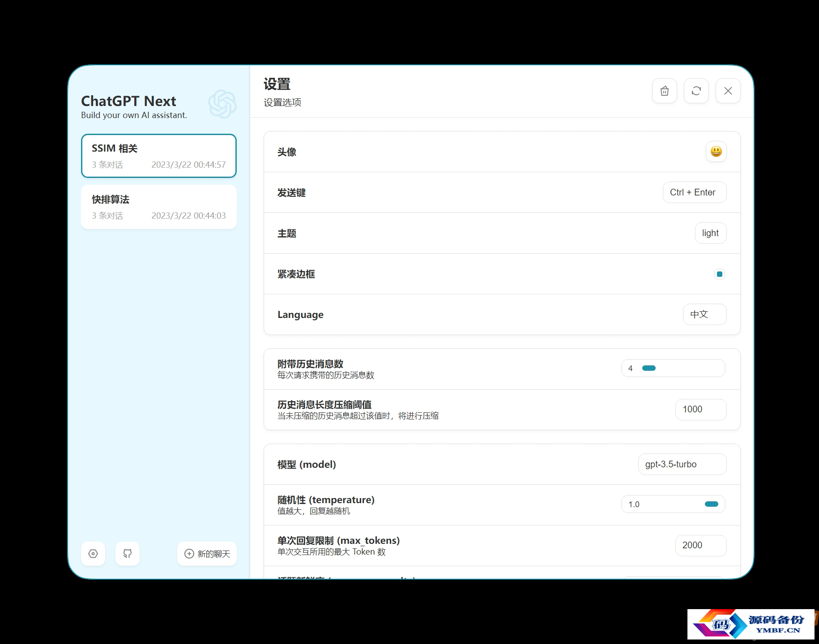Screen dimensions: 819x644
Task: Click the 发送键 label
Action: point(292,193)
